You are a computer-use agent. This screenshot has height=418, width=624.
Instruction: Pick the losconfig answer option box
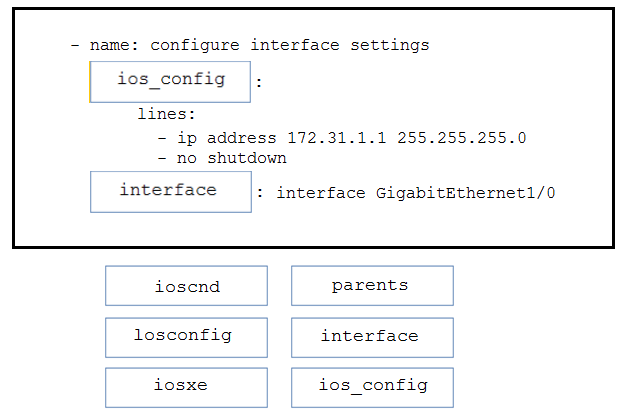pos(186,338)
